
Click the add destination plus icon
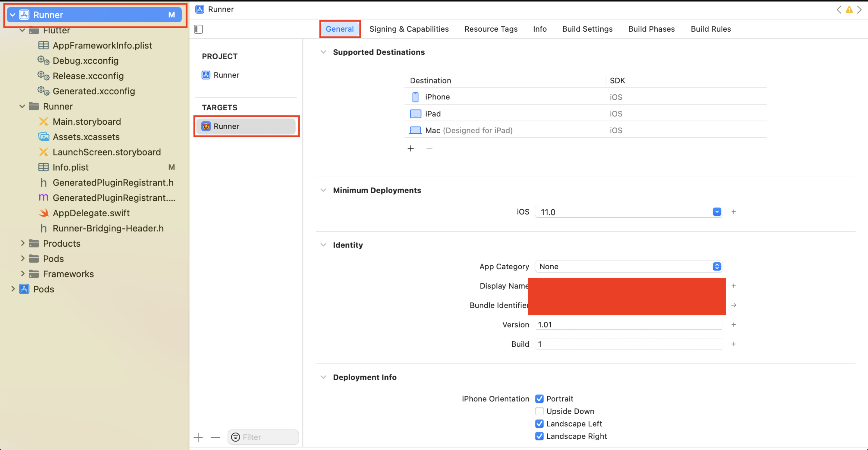coord(410,148)
